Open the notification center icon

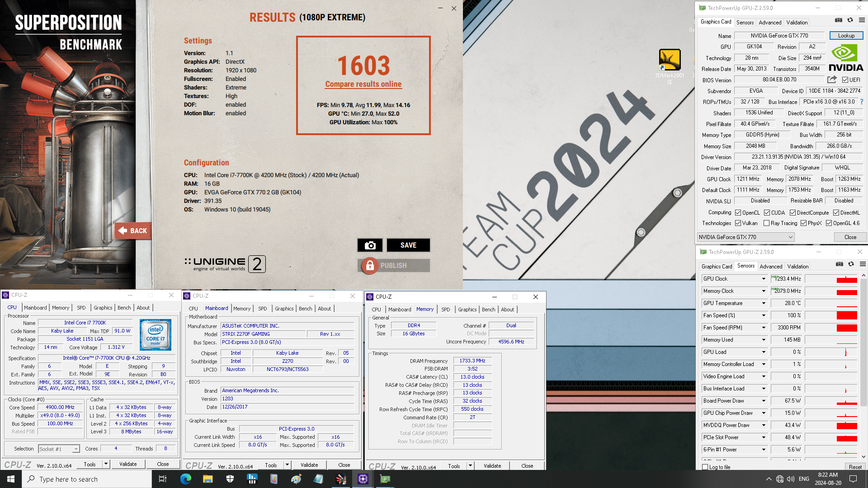853,479
